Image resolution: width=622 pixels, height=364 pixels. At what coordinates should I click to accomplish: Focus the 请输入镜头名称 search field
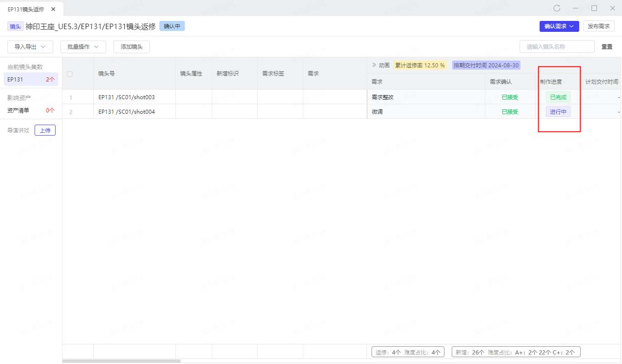tap(556, 47)
